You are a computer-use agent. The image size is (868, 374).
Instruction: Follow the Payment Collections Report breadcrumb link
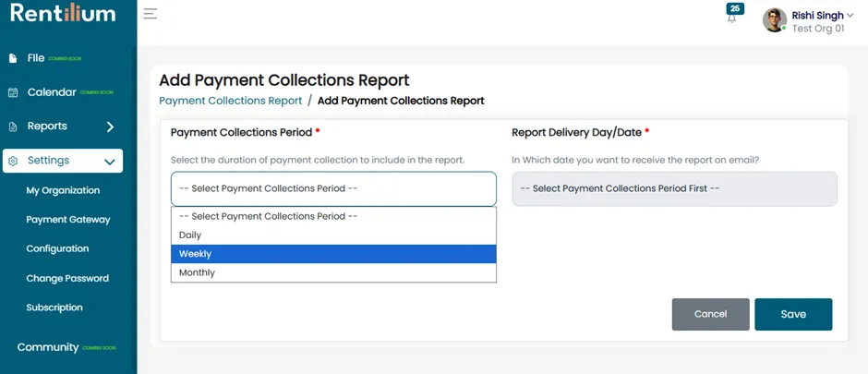(230, 101)
